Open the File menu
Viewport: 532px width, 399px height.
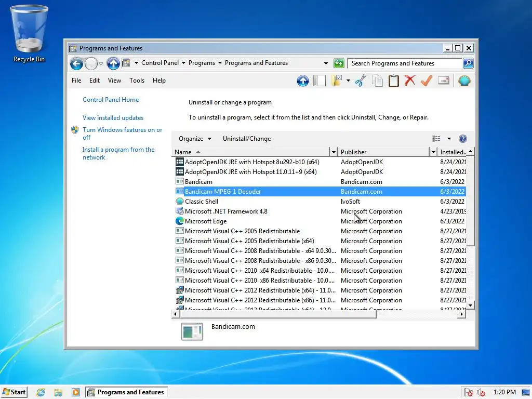[76, 81]
